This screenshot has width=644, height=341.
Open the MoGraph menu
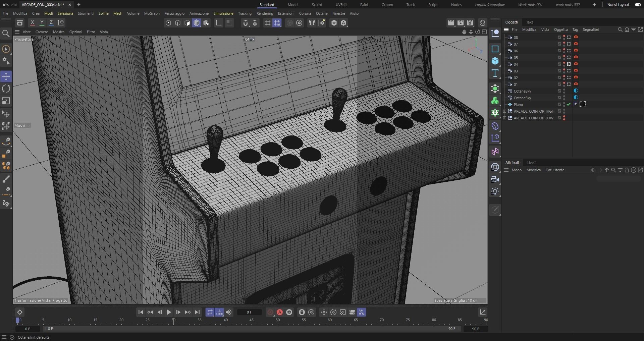click(x=152, y=13)
